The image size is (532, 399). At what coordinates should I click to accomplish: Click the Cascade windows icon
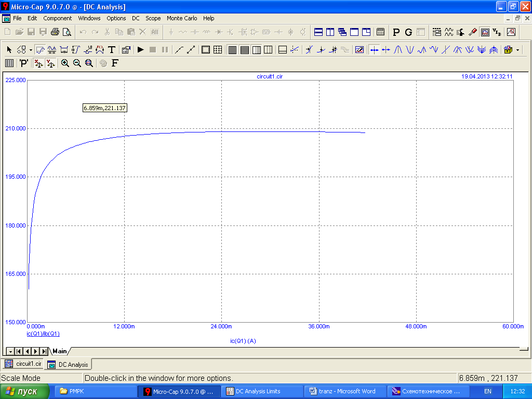pyautogui.click(x=342, y=32)
